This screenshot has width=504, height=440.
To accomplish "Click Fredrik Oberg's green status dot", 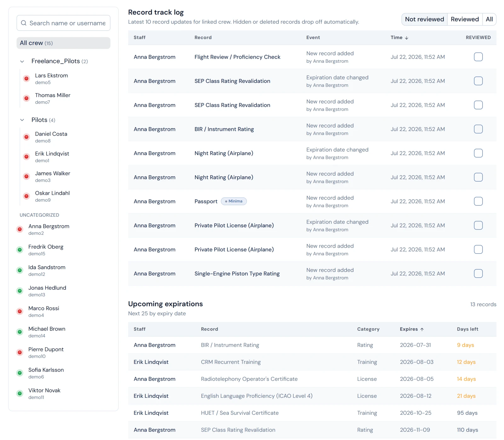I will click(x=20, y=250).
